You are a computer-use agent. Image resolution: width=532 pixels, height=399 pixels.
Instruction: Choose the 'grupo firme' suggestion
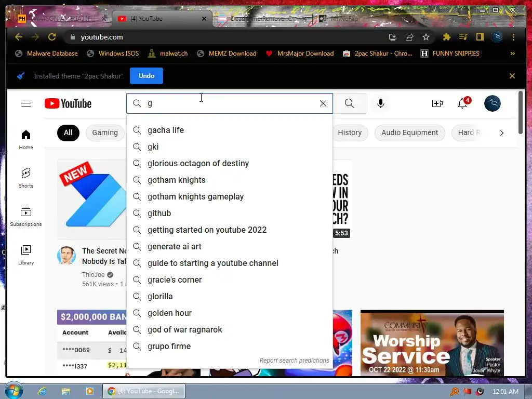[229, 346]
